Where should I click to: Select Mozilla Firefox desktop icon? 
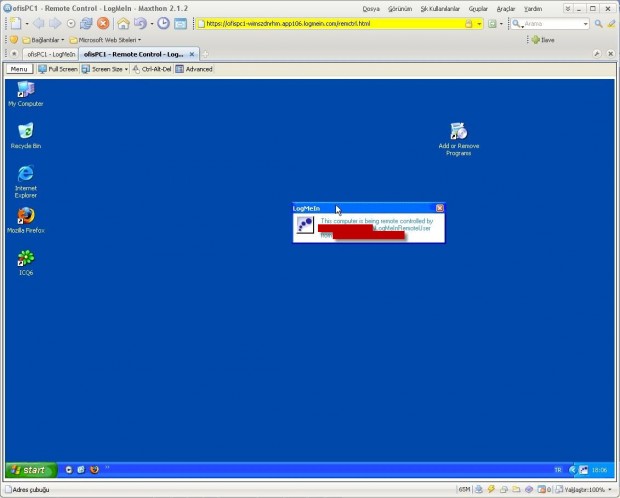[26, 220]
